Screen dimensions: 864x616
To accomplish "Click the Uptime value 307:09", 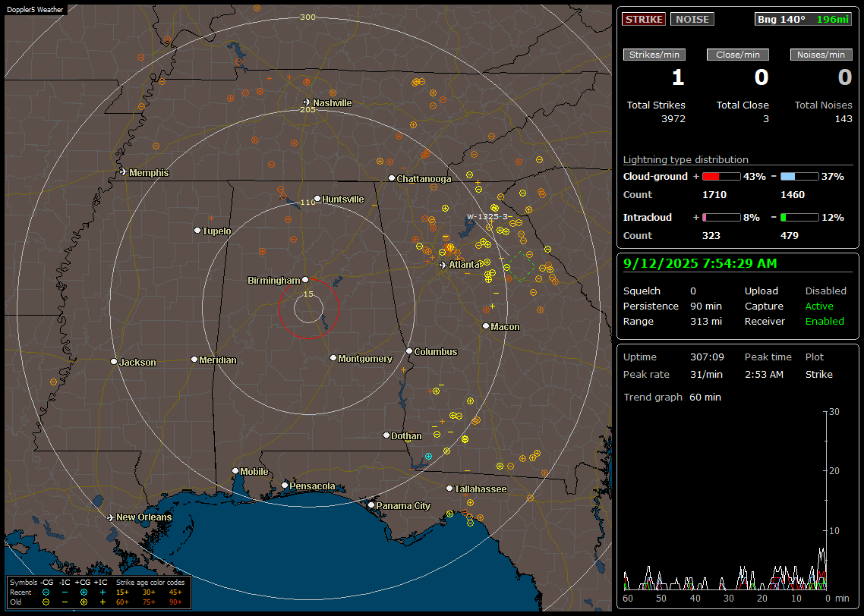I will (707, 357).
